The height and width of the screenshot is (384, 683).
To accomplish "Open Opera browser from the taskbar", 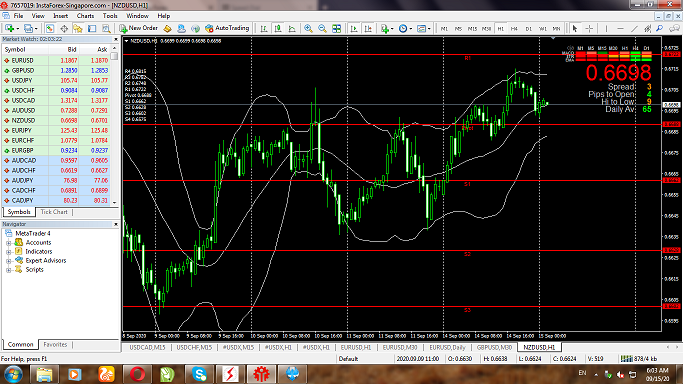I will 137,374.
